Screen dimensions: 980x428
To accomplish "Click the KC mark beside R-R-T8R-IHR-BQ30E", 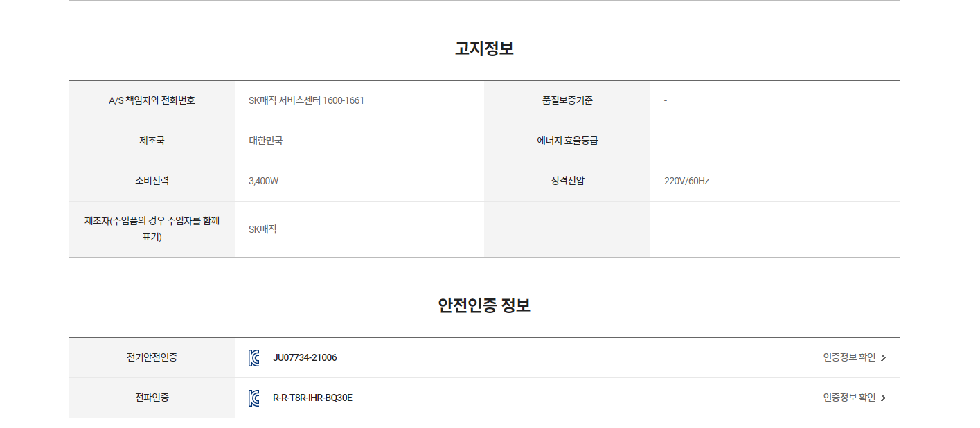I will [254, 398].
